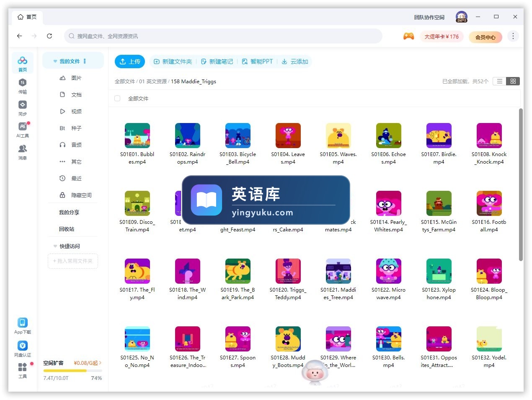Open S01E20. Triggs_Teddy.mp4 thumbnail
532x400 pixels.
pos(288,271)
